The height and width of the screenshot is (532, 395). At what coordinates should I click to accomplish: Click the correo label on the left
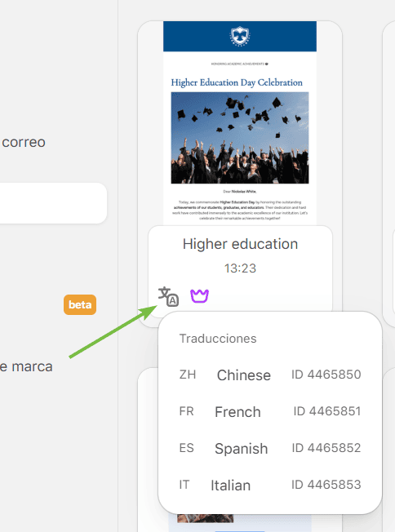24,142
